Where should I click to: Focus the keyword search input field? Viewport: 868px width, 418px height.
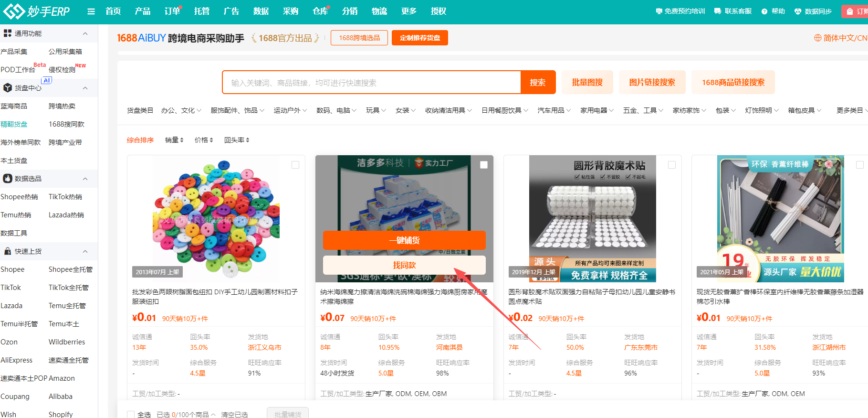(371, 82)
